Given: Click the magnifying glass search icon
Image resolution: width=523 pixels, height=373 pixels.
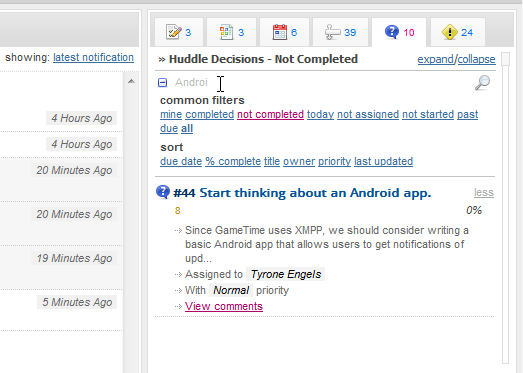Looking at the screenshot, I should tap(482, 82).
